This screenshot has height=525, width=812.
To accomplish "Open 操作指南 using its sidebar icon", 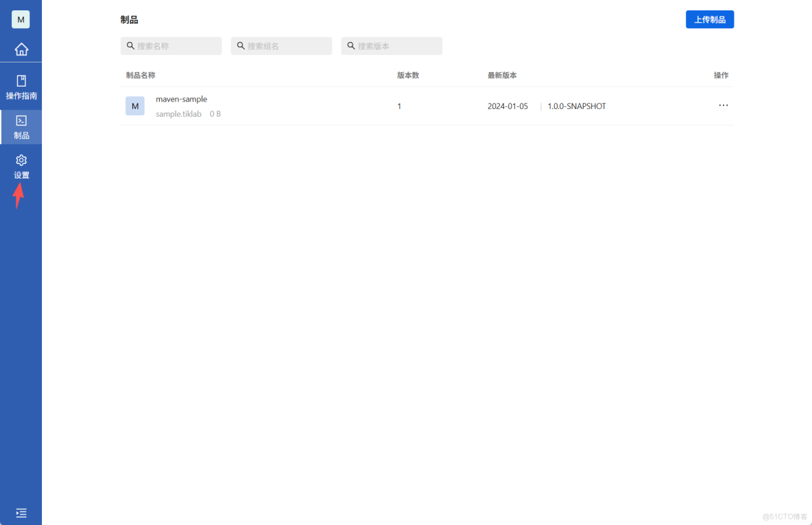I will point(21,80).
